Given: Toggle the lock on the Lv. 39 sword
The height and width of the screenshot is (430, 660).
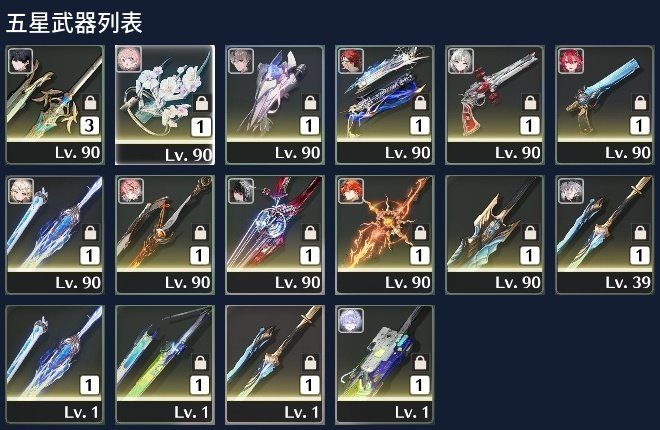Looking at the screenshot, I should (x=640, y=232).
